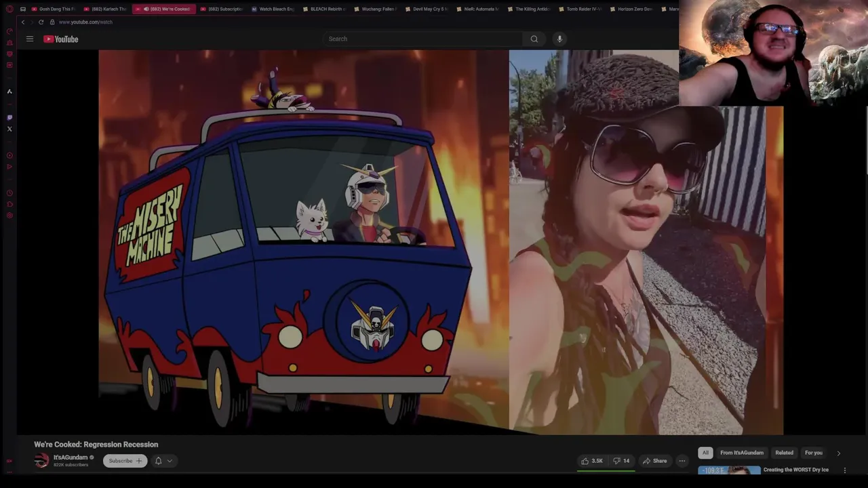The width and height of the screenshot is (868, 488).
Task: Open the sidebar player play-triangle icon
Action: click(9, 167)
